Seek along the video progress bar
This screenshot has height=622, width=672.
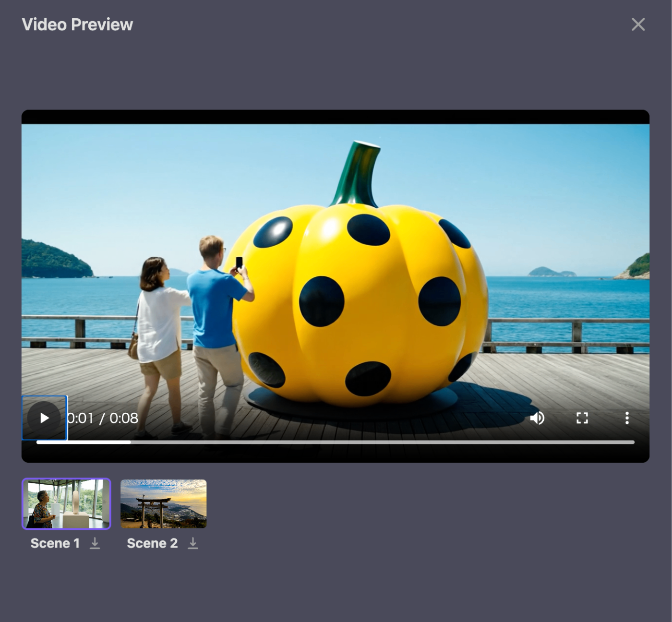(336, 442)
